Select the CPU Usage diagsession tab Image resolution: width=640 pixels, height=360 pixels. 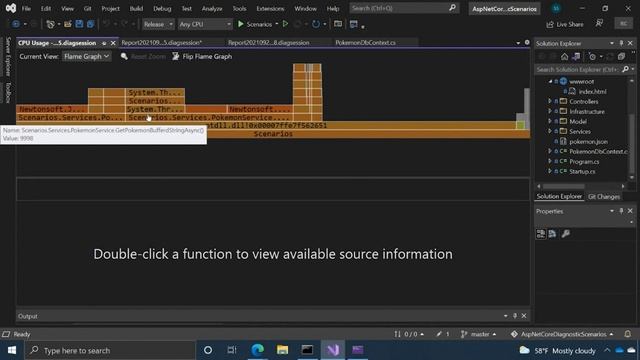click(57, 43)
